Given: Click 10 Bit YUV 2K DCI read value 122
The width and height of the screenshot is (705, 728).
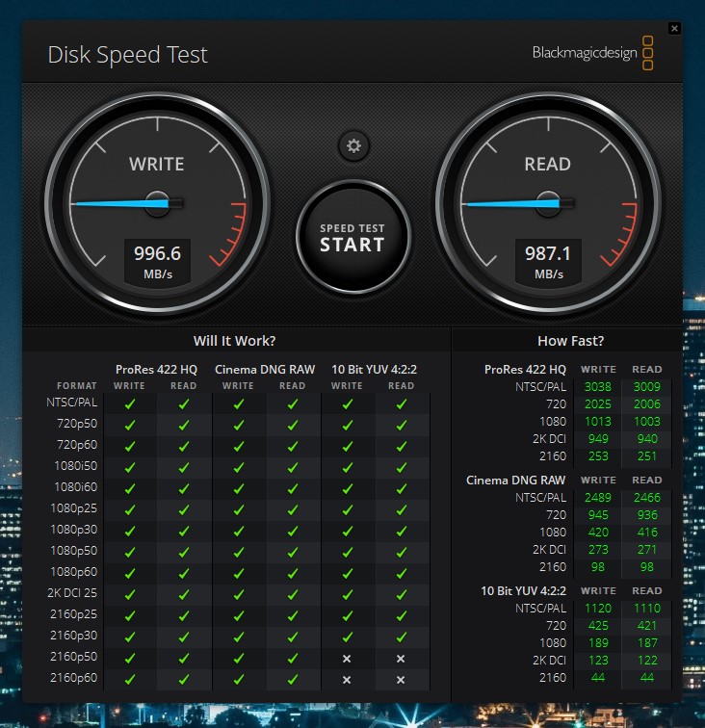Looking at the screenshot, I should (x=647, y=661).
